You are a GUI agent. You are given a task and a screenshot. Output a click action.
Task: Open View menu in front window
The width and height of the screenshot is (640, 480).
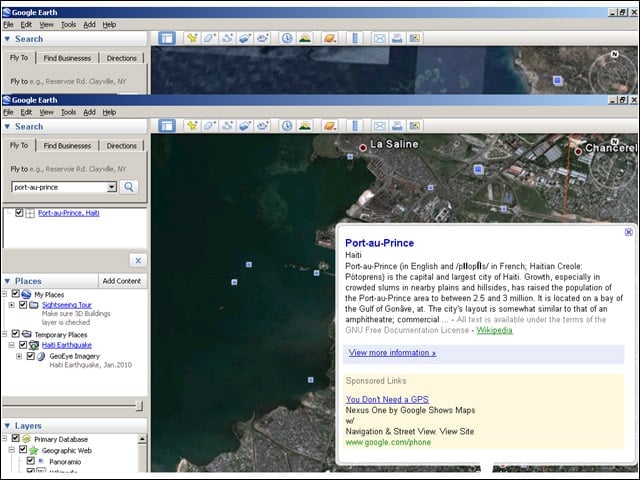click(46, 112)
